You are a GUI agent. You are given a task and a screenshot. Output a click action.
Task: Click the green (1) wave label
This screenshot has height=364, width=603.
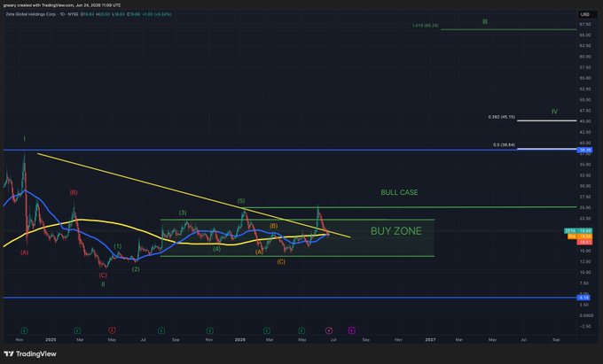(x=118, y=246)
